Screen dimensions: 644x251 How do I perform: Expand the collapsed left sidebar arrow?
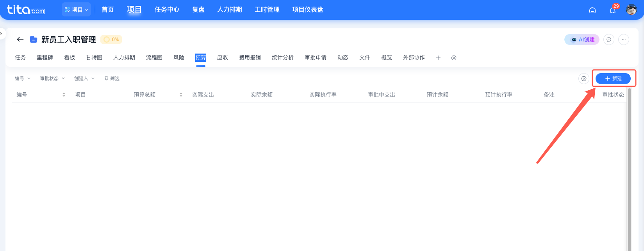[x=2, y=34]
